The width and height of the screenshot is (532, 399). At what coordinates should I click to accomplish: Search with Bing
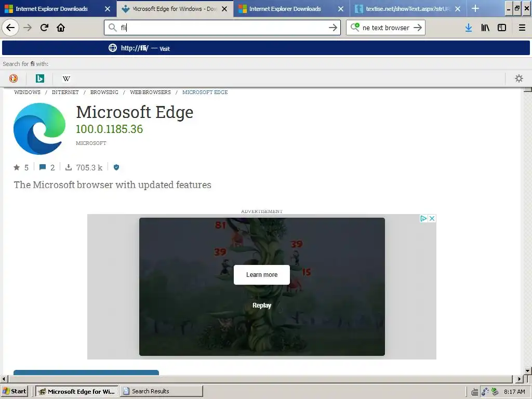pos(40,78)
